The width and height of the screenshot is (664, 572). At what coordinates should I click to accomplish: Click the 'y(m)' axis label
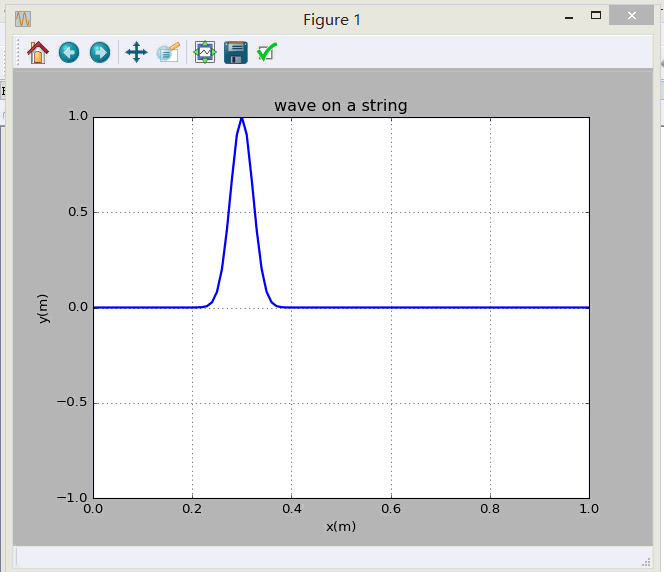coord(43,309)
